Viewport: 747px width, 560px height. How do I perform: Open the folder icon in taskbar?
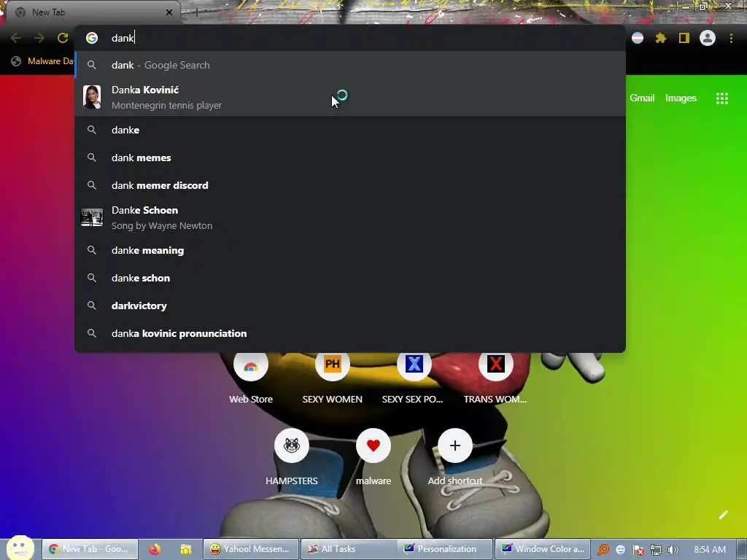click(186, 550)
